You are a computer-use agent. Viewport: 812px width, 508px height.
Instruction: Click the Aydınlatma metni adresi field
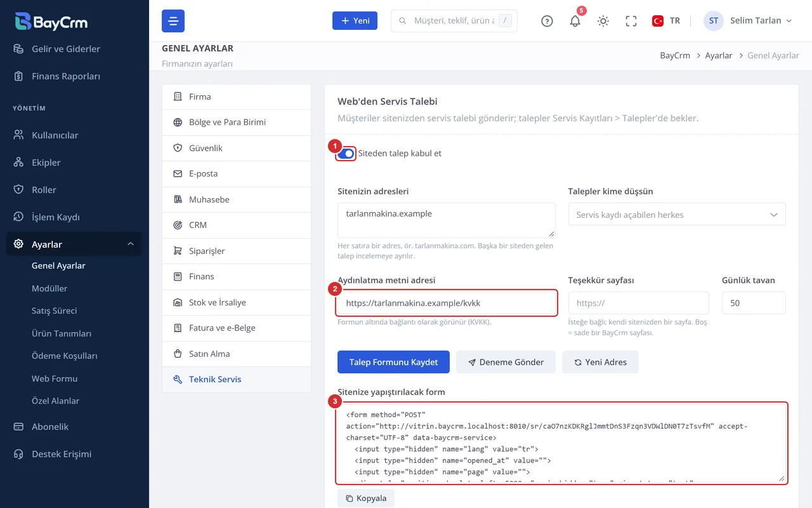[447, 303]
